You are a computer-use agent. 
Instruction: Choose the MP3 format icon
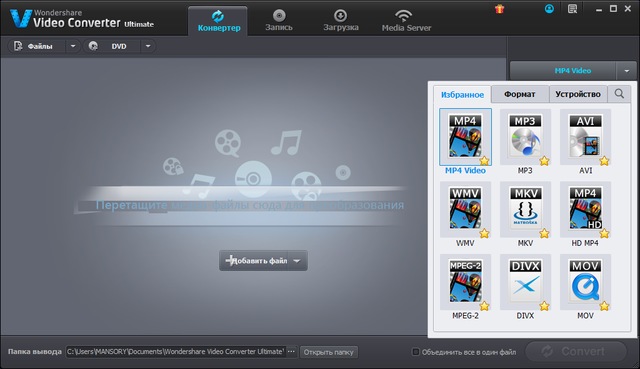click(x=525, y=136)
